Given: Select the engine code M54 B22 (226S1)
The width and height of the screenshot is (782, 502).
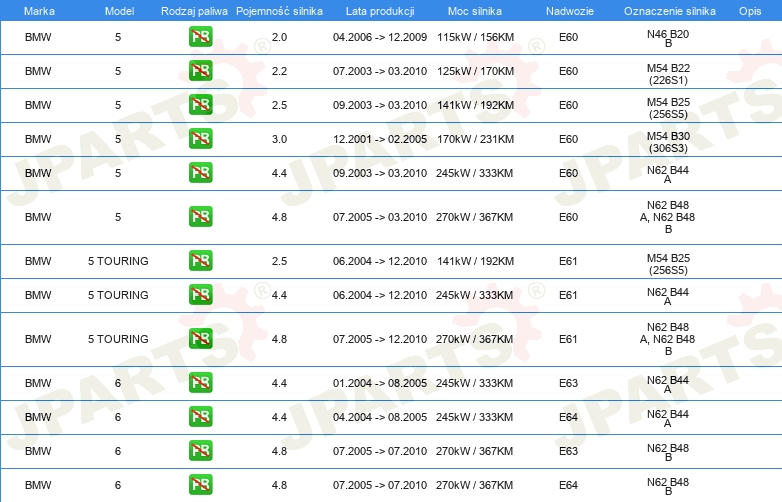Looking at the screenshot, I should [668, 74].
